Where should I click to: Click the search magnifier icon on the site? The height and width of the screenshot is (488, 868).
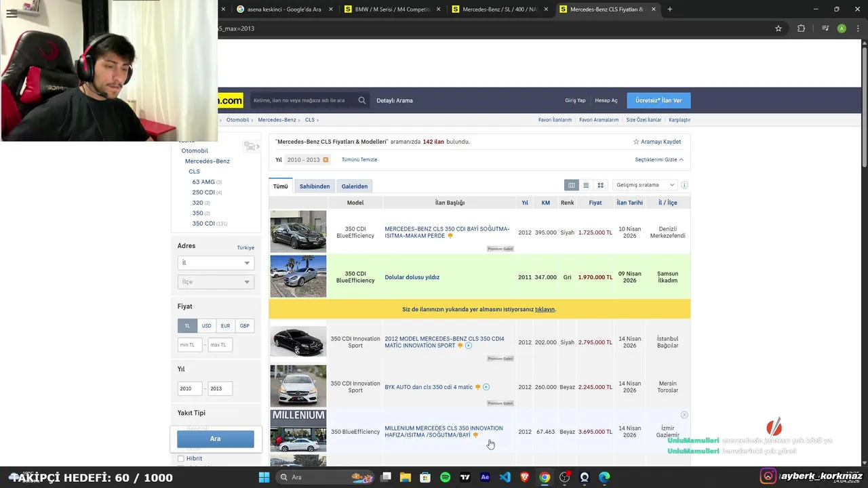point(362,100)
